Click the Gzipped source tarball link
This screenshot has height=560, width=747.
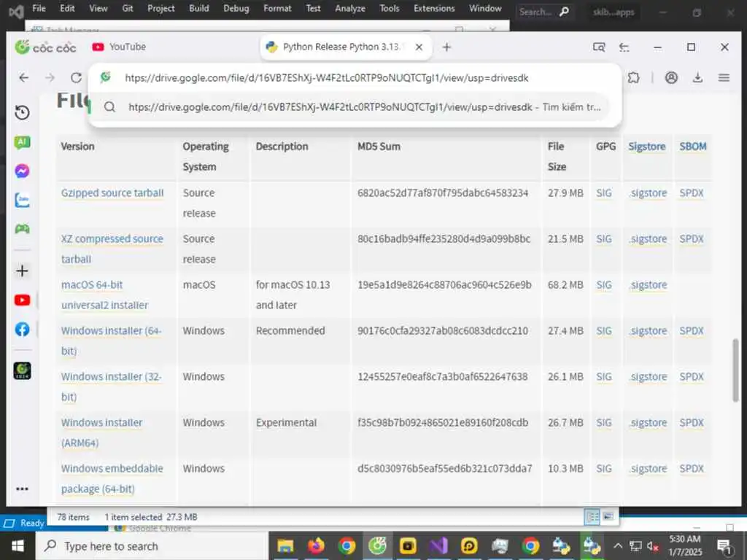112,192
